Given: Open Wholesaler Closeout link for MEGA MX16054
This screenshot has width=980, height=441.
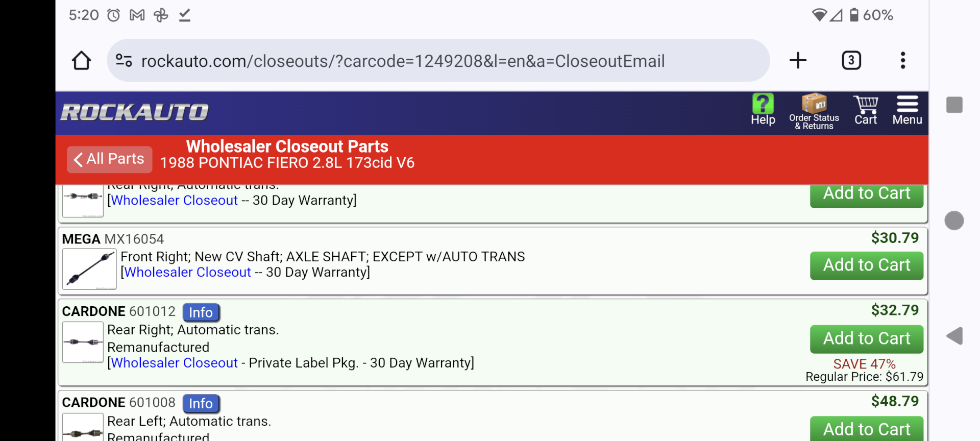Looking at the screenshot, I should pyautogui.click(x=188, y=273).
